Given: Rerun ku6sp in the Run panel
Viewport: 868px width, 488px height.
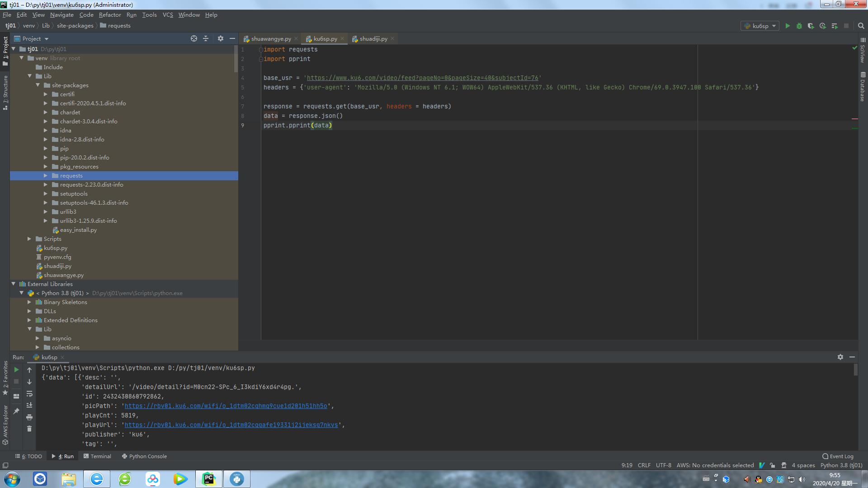Looking at the screenshot, I should 16,370.
